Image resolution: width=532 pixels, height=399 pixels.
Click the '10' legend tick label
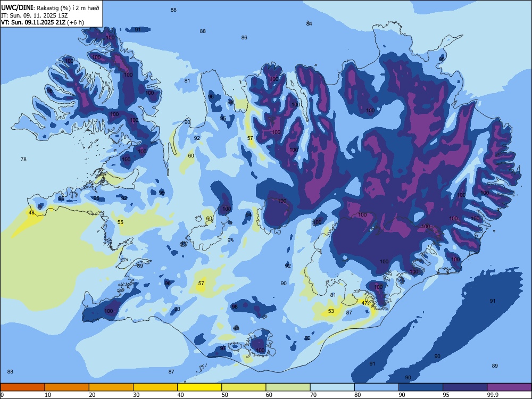48,395
